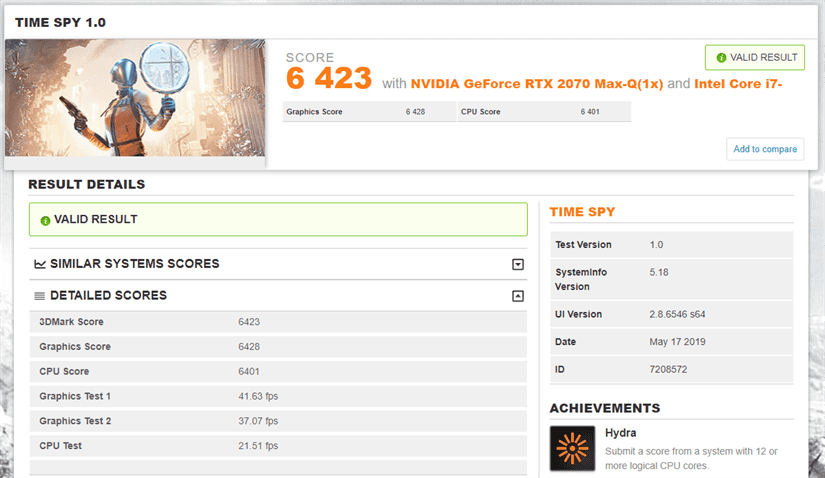Click the Time Spy benchmark thumbnail image
This screenshot has height=478, width=825.
coord(135,98)
